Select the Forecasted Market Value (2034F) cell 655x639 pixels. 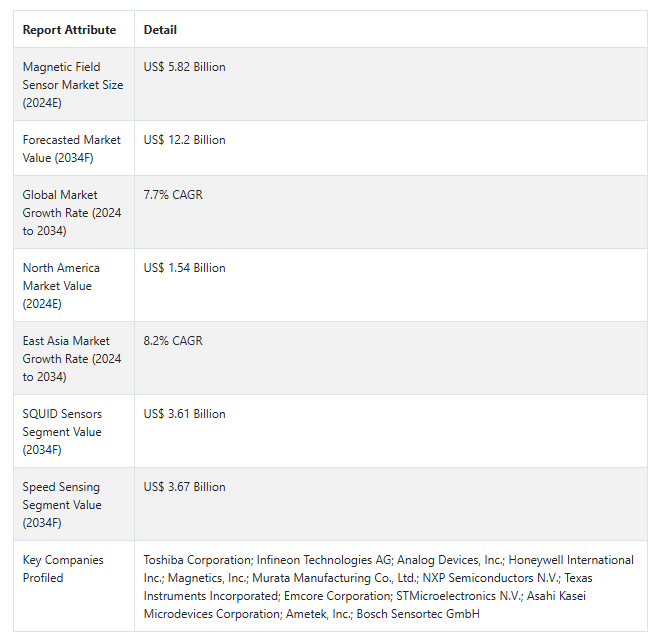[71, 149]
